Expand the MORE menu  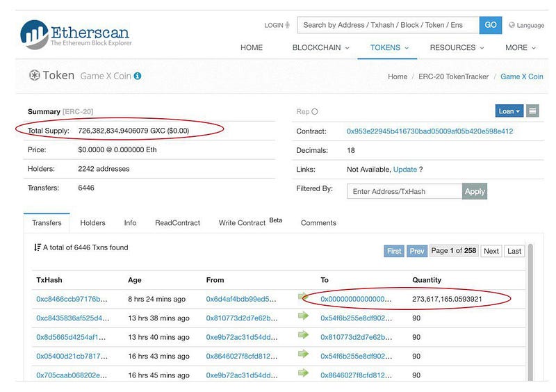click(x=520, y=47)
